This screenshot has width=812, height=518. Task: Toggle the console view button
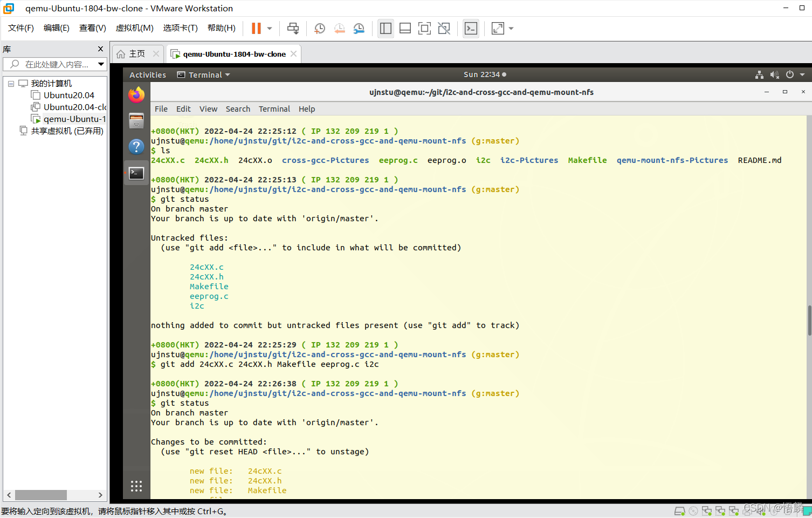pos(471,29)
